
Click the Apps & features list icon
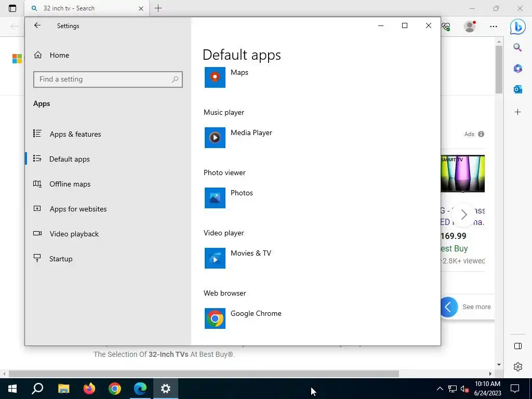pos(37,134)
